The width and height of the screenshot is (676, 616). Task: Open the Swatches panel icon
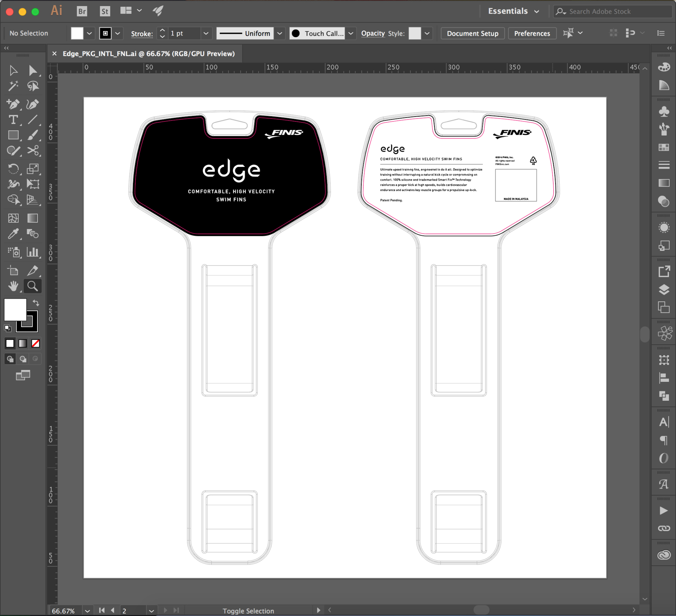(664, 148)
